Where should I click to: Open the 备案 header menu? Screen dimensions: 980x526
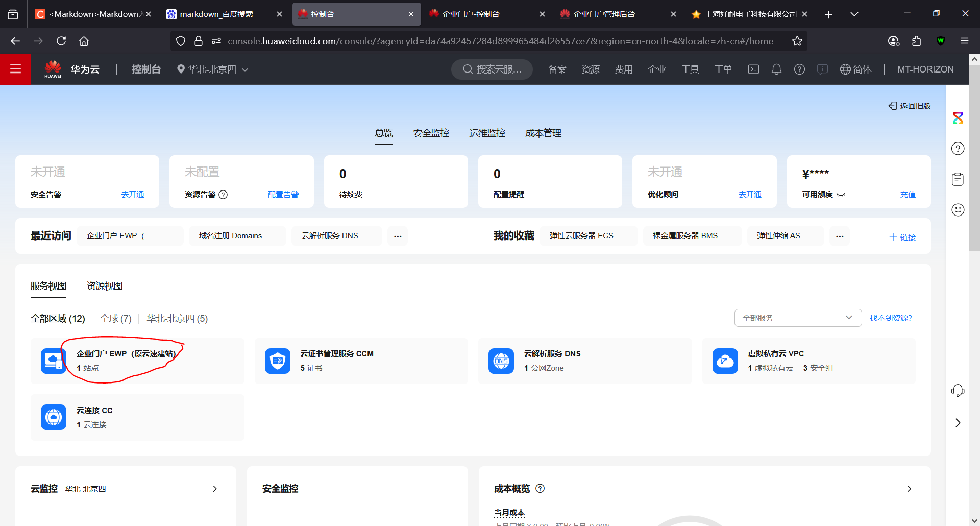pyautogui.click(x=557, y=69)
